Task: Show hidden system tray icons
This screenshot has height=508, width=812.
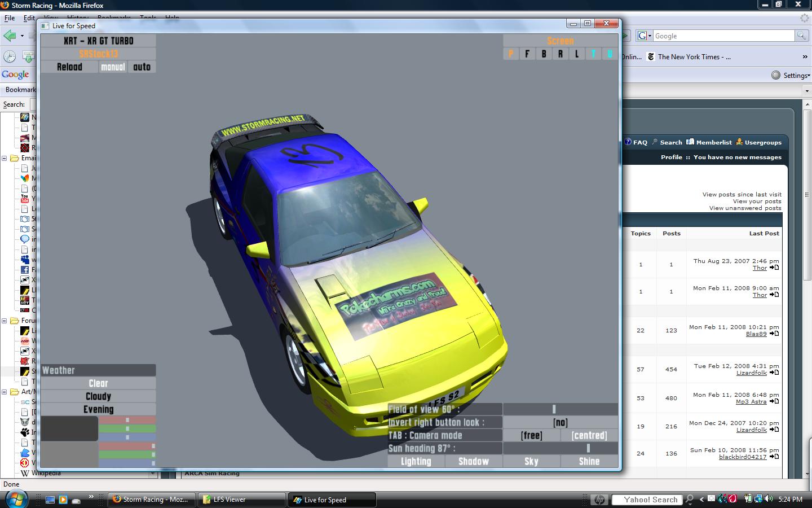Action: pyautogui.click(x=701, y=499)
